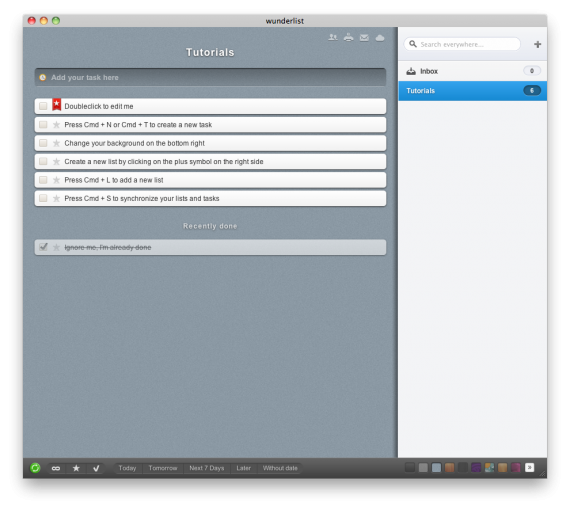Image resolution: width=570 pixels, height=510 pixels.
Task: Filter tasks due Tomorrow
Action: pos(163,468)
